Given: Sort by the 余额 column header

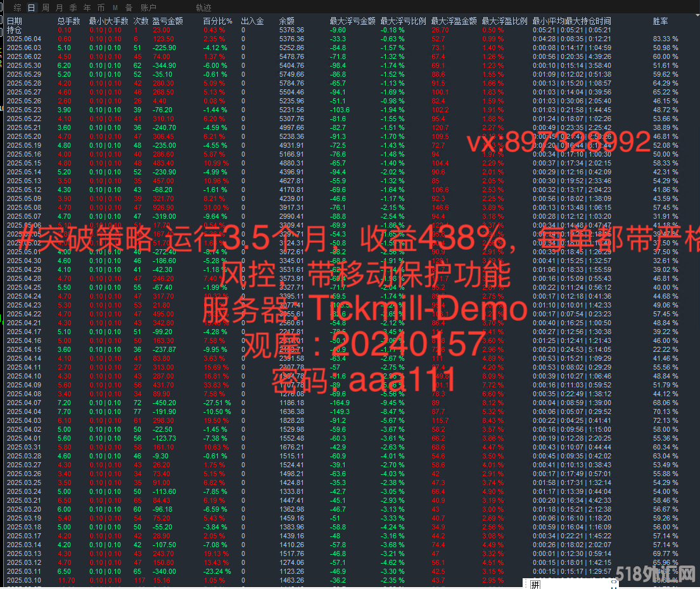Looking at the screenshot, I should [x=286, y=21].
